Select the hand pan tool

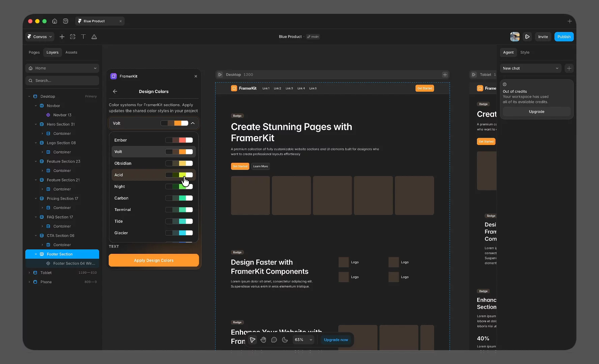263,340
